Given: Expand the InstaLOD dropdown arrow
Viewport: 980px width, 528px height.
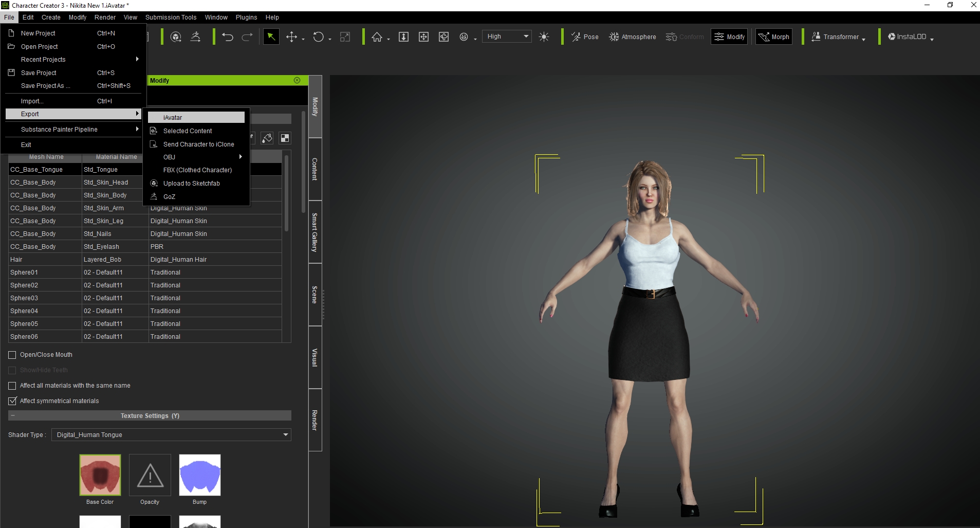Looking at the screenshot, I should (932, 39).
